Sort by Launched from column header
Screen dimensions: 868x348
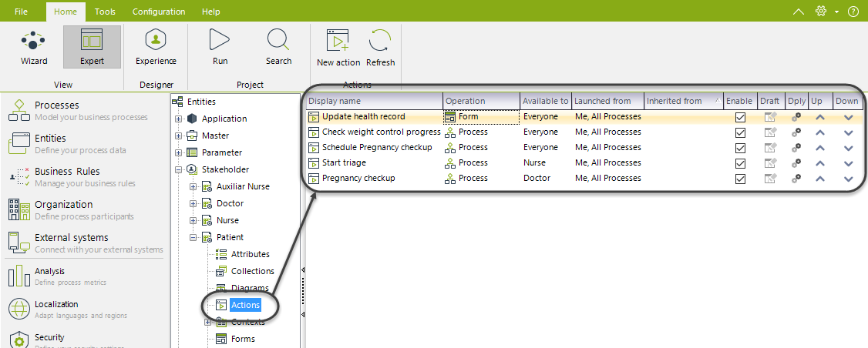point(607,101)
